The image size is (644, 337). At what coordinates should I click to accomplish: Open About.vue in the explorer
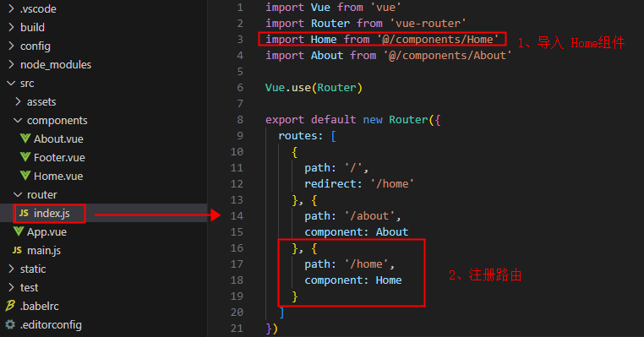tap(58, 139)
